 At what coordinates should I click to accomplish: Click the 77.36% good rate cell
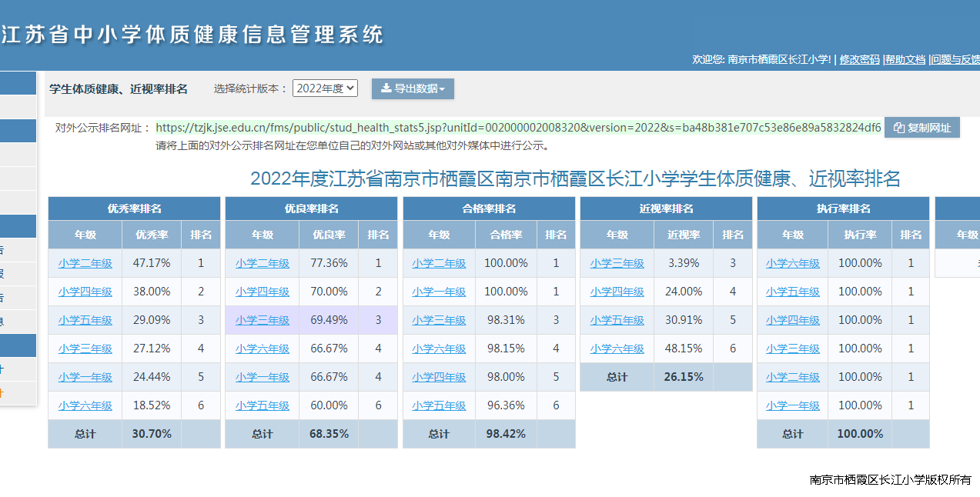click(x=329, y=263)
